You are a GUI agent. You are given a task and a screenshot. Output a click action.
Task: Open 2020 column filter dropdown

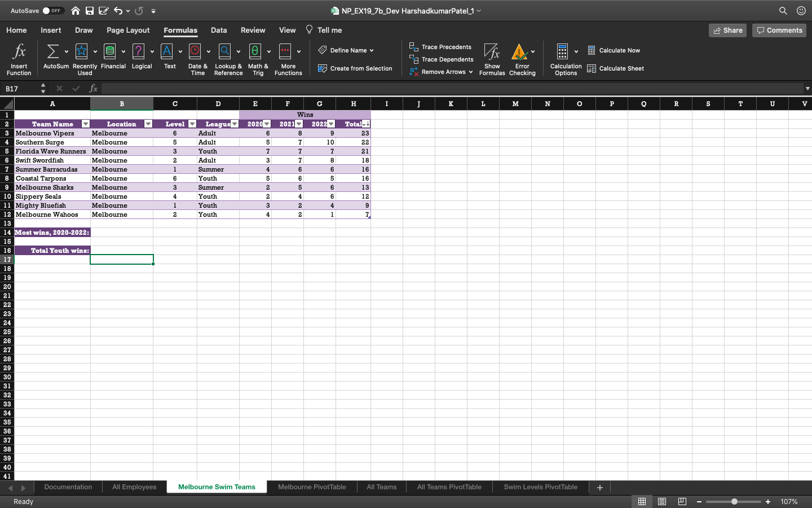coord(267,124)
